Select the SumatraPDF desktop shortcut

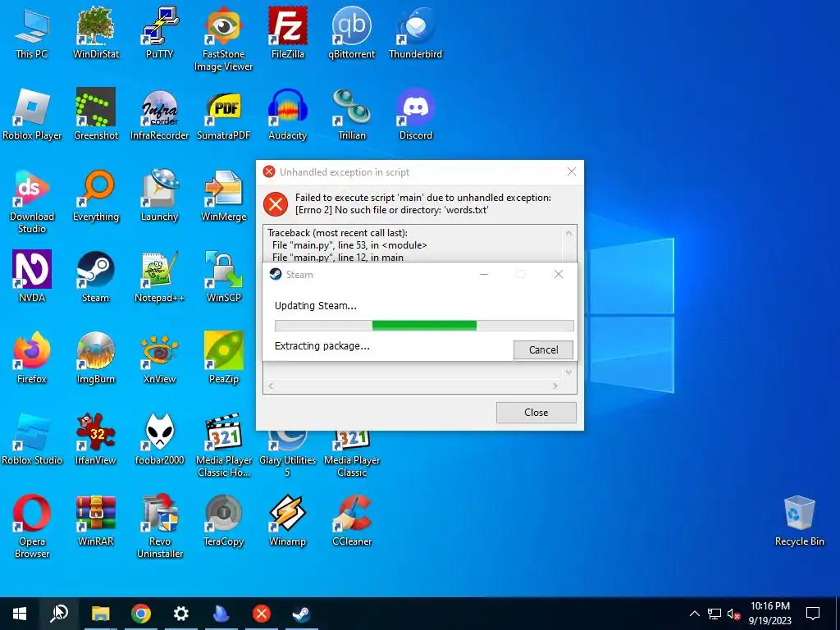click(x=223, y=114)
